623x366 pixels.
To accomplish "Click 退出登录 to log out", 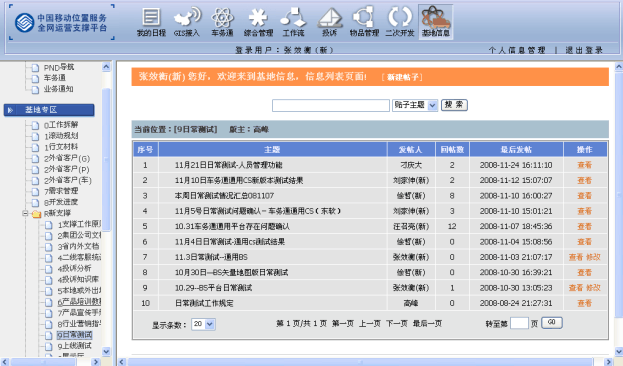I will click(584, 50).
